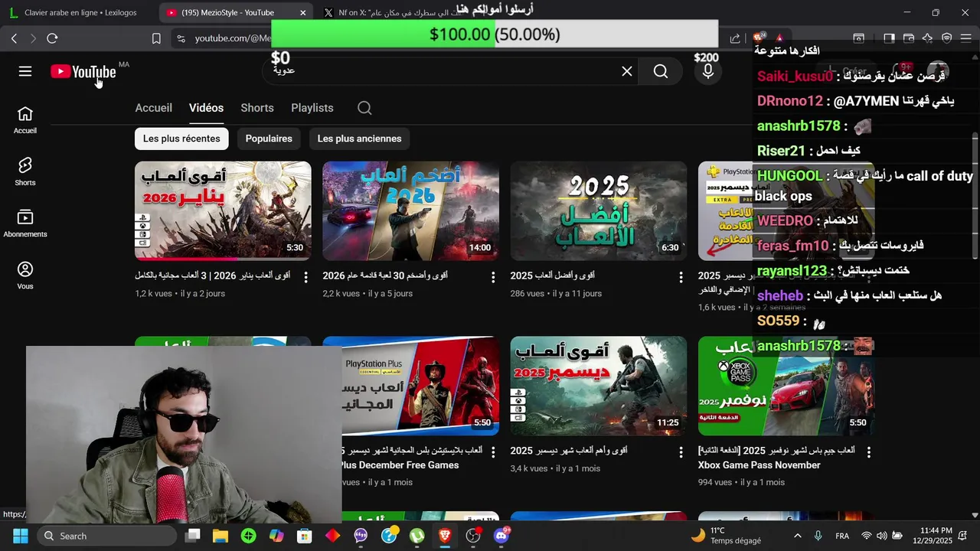Click the Windows Start button
Image resolution: width=980 pixels, height=551 pixels.
click(x=21, y=536)
